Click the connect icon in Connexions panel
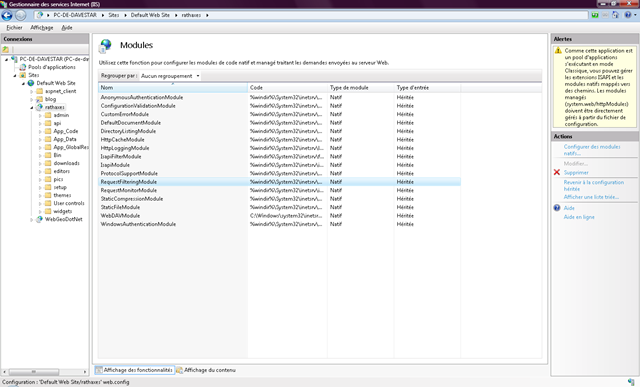640x387 pixels. click(6, 49)
